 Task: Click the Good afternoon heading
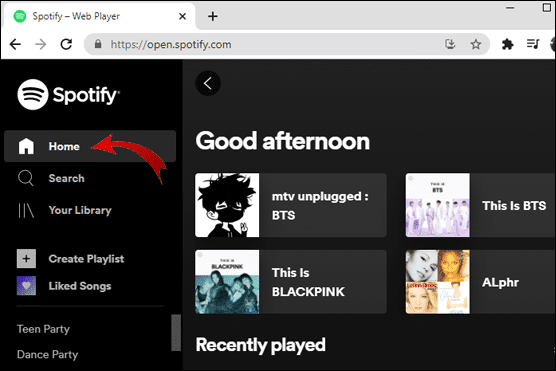(x=283, y=141)
